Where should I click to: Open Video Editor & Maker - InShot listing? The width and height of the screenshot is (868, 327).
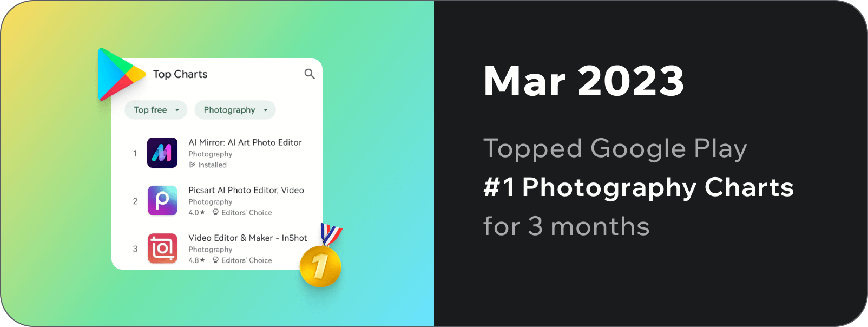click(248, 238)
